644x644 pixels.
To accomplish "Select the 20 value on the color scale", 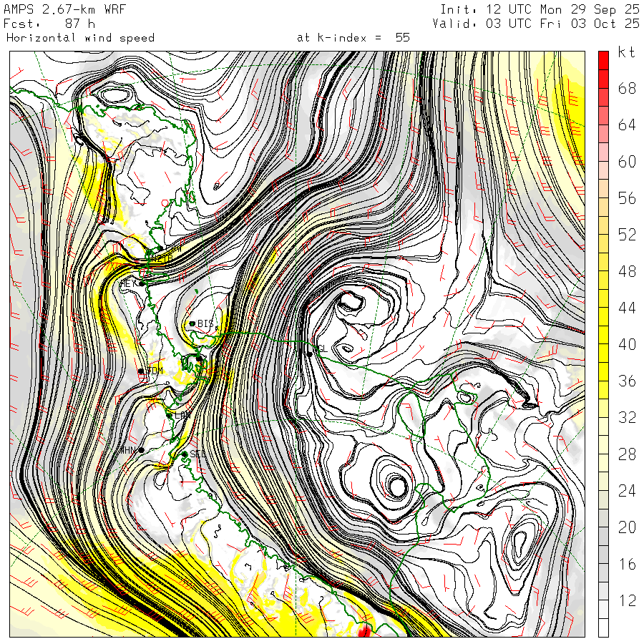I will [x=627, y=527].
